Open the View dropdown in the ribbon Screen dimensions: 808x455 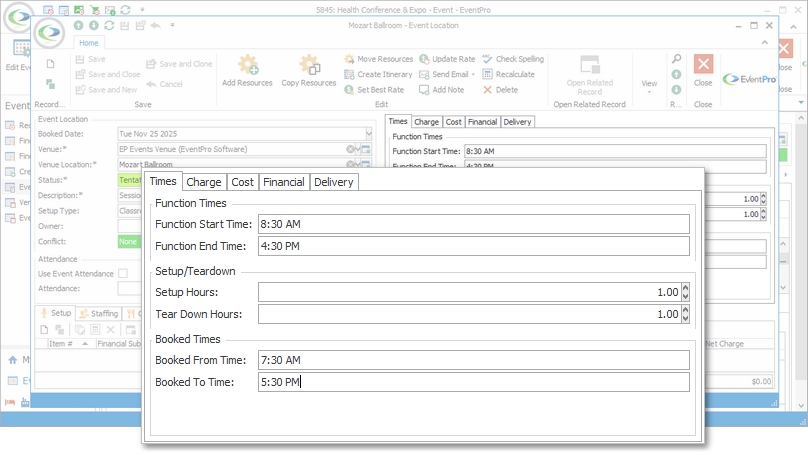(x=649, y=86)
